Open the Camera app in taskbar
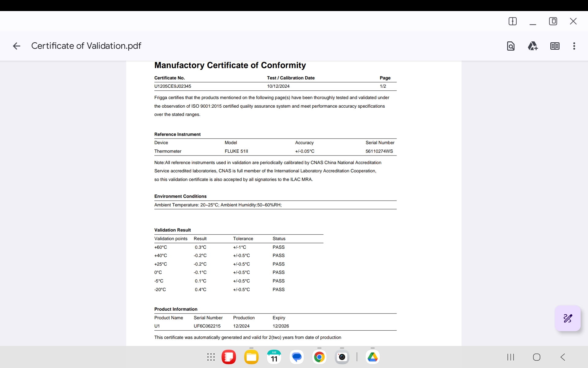 tap(342, 357)
